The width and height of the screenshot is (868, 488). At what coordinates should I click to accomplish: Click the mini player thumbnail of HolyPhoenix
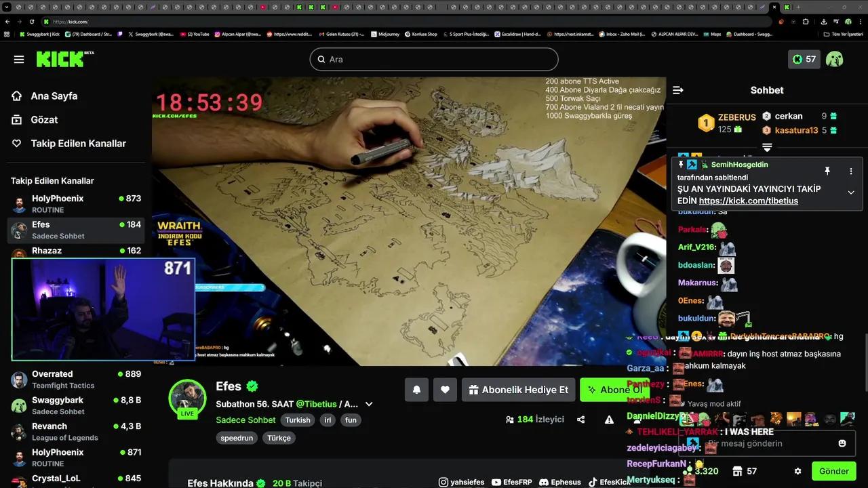[x=103, y=308]
